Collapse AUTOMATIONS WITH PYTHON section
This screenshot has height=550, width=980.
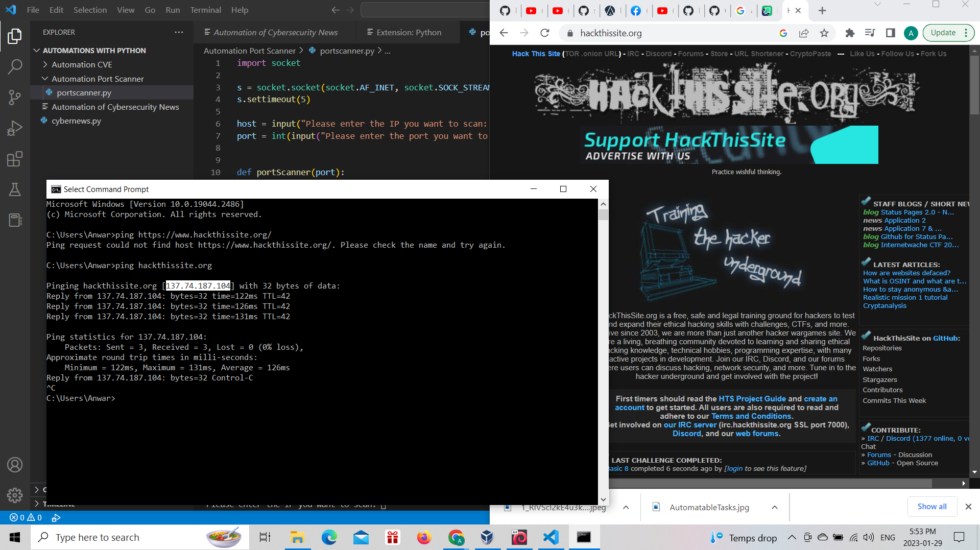click(x=36, y=50)
